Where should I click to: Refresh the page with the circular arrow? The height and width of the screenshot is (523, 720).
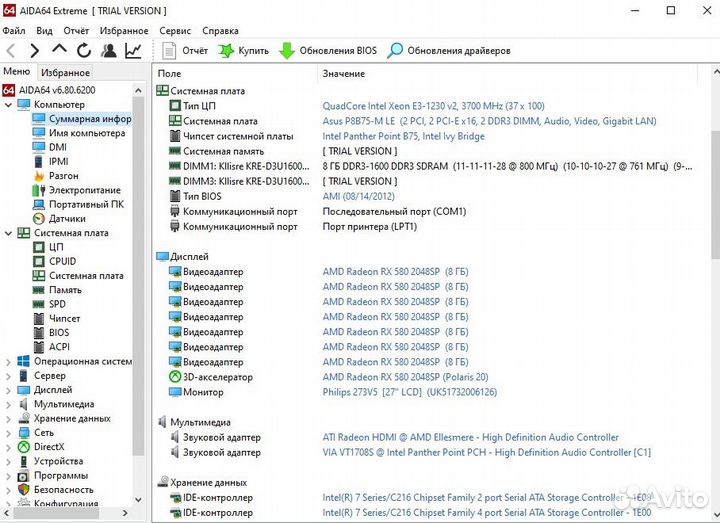84,51
